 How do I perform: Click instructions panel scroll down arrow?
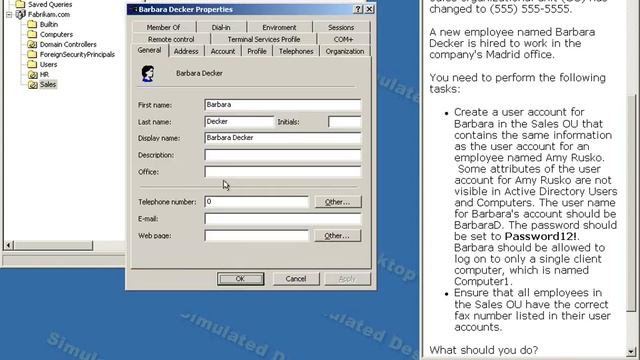point(631,351)
